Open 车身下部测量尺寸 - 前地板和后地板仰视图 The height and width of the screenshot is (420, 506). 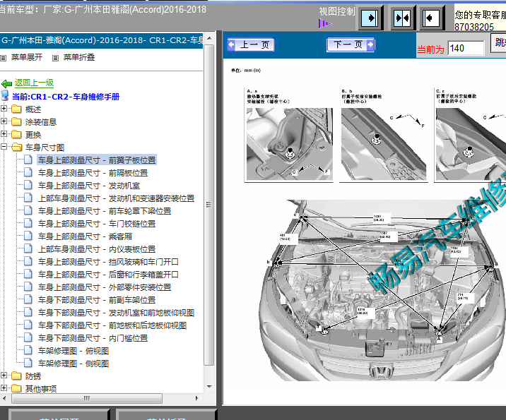pyautogui.click(x=112, y=325)
